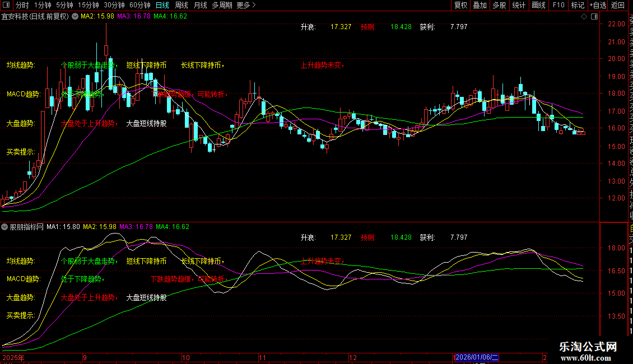Viewport: 633px width, 364px height.
Task: Select the 月线 monthly period tab
Action: [200, 5]
